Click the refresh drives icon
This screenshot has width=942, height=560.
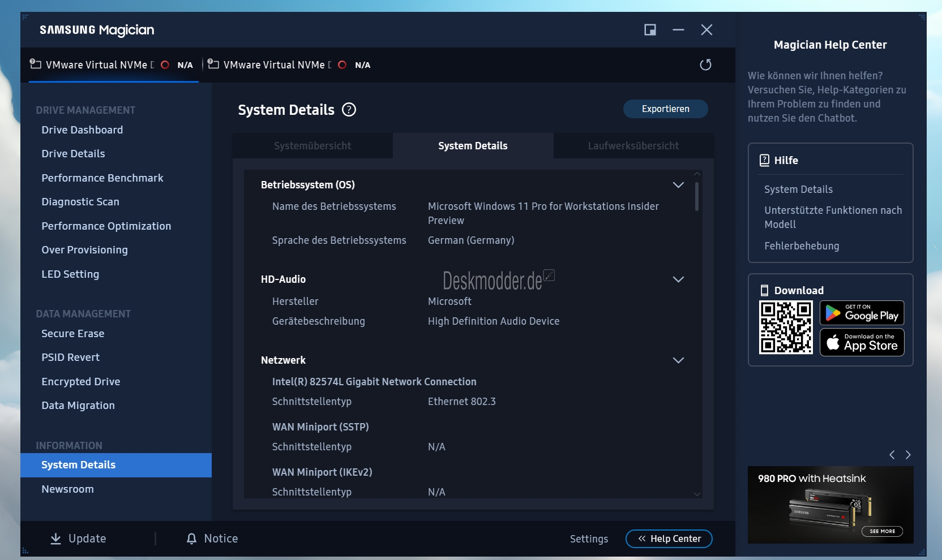[x=705, y=64]
